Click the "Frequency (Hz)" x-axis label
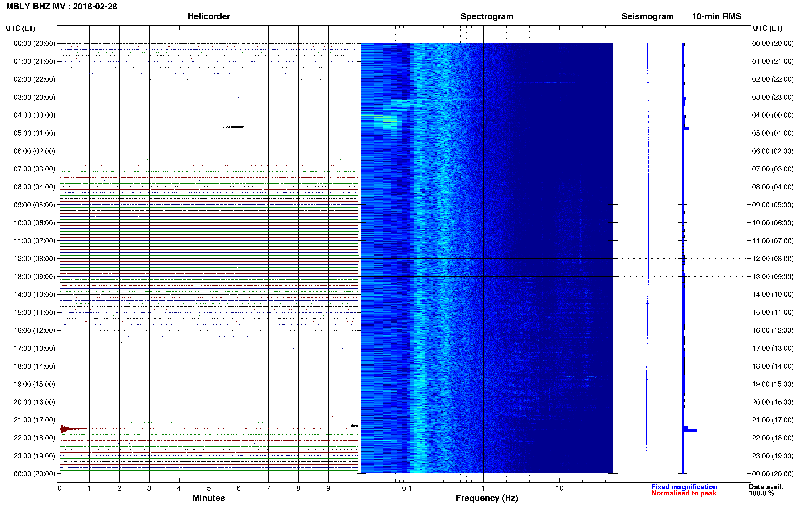 point(487,498)
